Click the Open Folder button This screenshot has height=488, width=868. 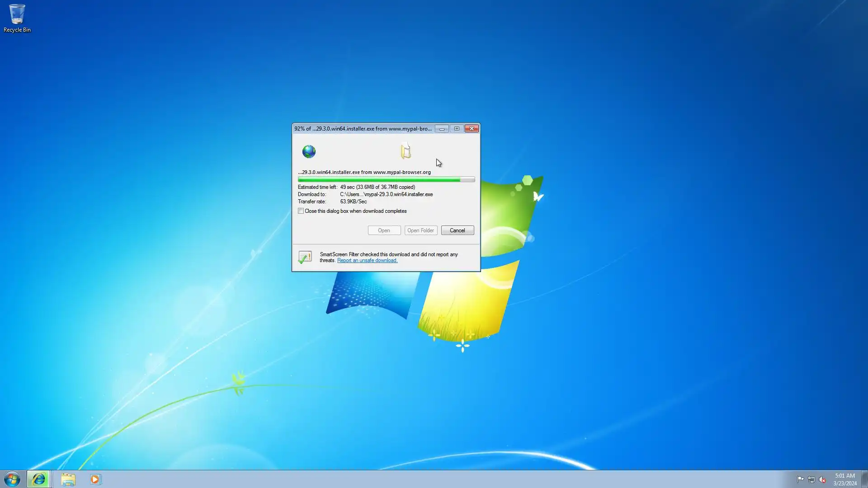[x=420, y=230]
